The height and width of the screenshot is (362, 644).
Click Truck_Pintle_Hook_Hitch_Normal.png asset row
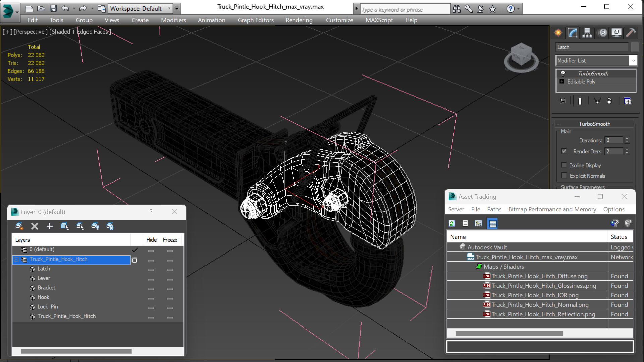[x=540, y=305]
